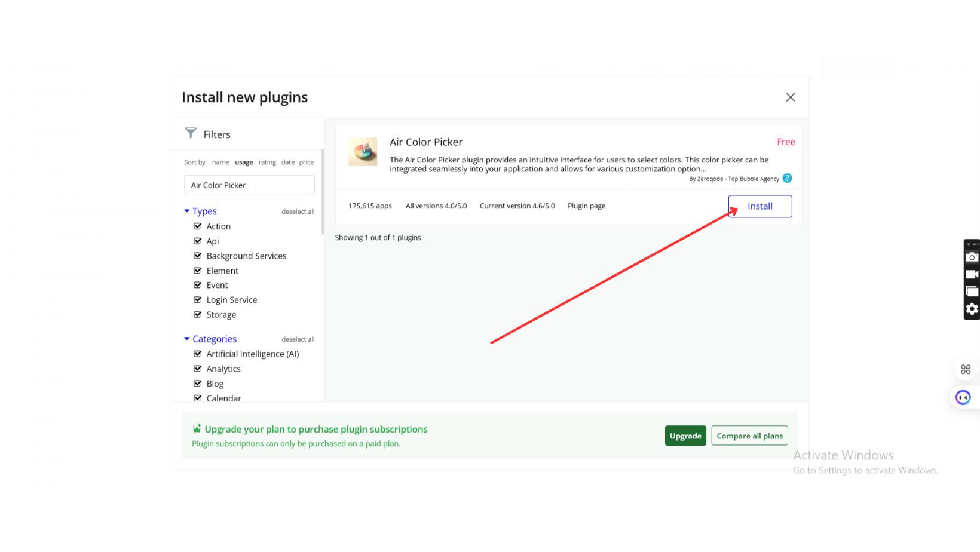Click the Install button for Air Color Picker
980x552 pixels.
[x=759, y=206]
